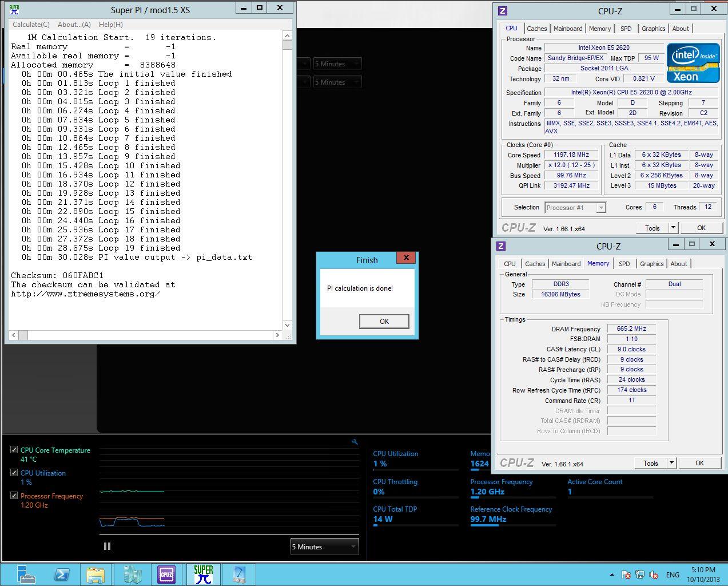Screen dimensions: 728x586
Task: Open the Processor #1 selection dropdown
Action: tap(575, 208)
